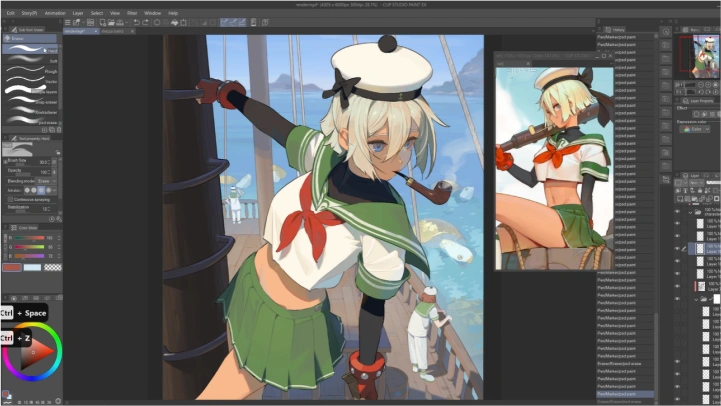Click the magnifier search material icon

point(666,31)
